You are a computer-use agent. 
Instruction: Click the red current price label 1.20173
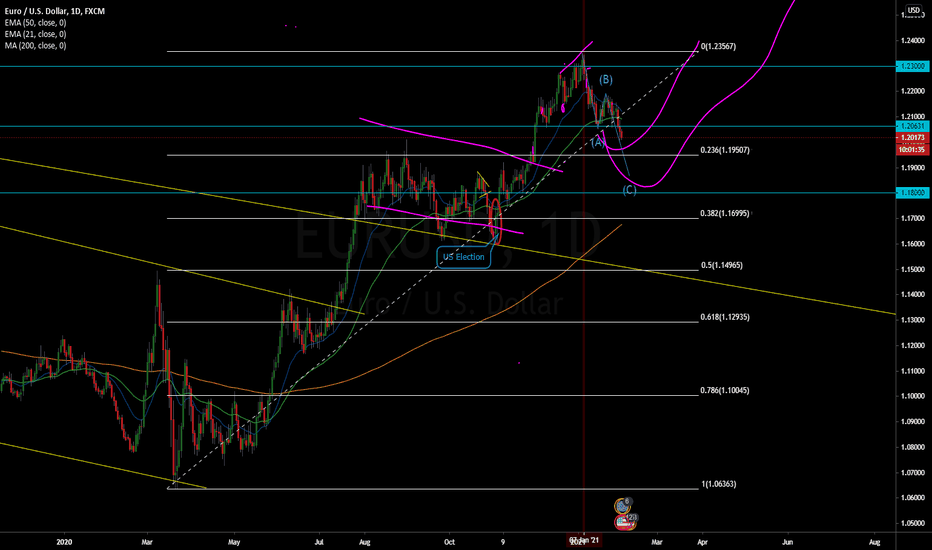point(912,137)
